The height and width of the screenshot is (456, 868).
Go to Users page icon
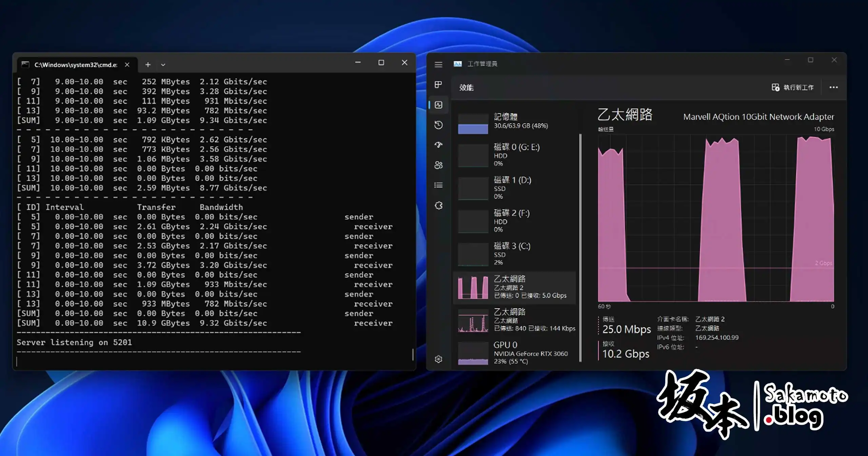438,165
